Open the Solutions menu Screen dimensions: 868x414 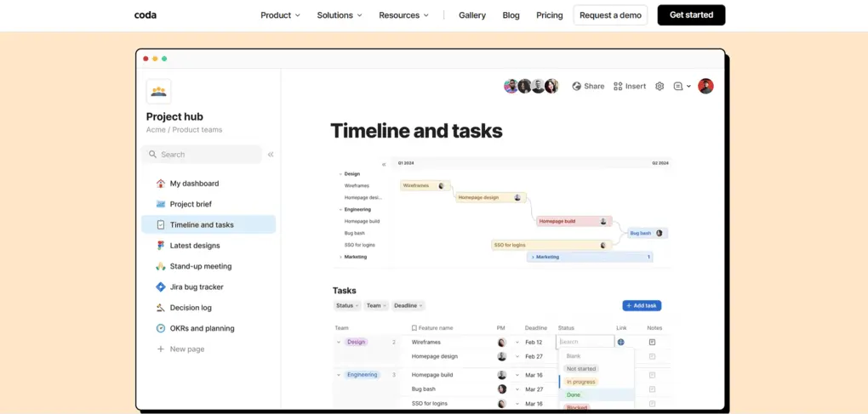(x=340, y=15)
